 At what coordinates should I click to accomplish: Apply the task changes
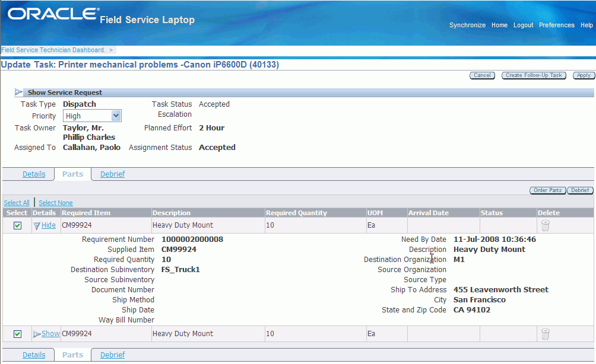coord(584,75)
